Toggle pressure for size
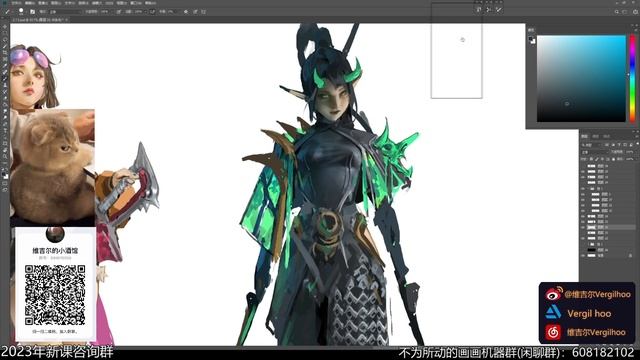 click(195, 12)
